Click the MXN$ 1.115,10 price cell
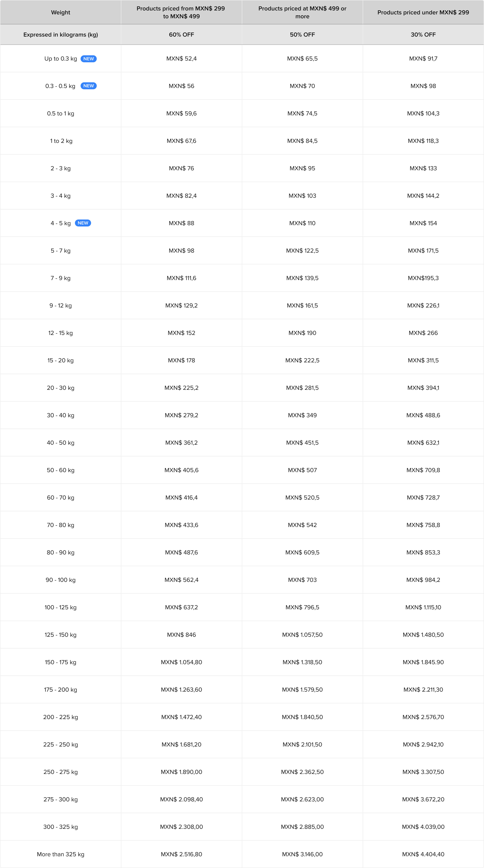 click(423, 608)
